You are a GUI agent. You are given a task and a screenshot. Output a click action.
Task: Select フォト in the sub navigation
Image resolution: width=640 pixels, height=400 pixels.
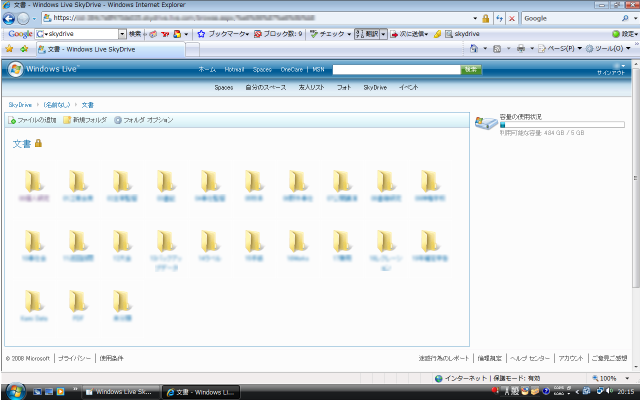(344, 87)
